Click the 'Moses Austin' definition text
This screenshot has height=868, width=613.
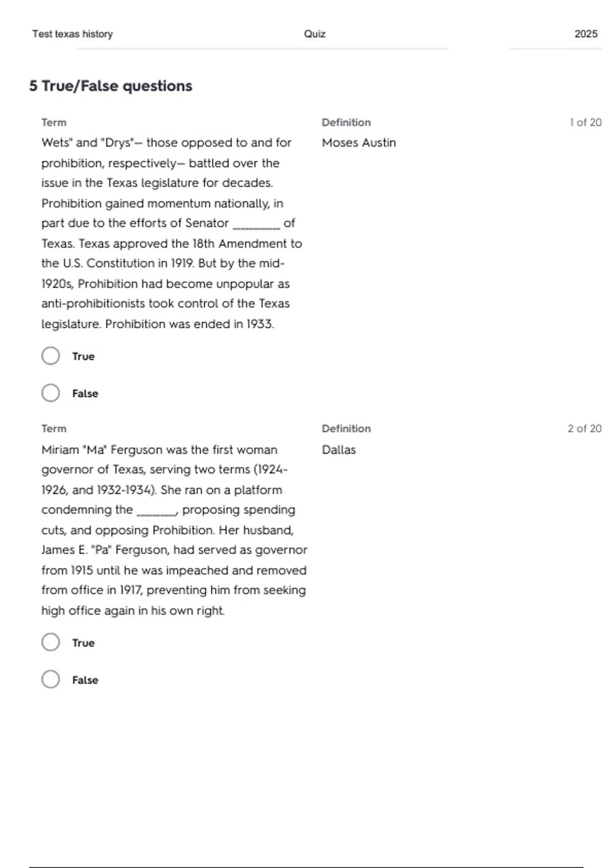click(359, 143)
